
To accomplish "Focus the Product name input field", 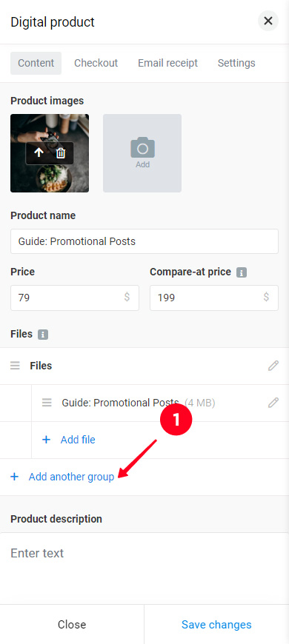I will pos(144,241).
